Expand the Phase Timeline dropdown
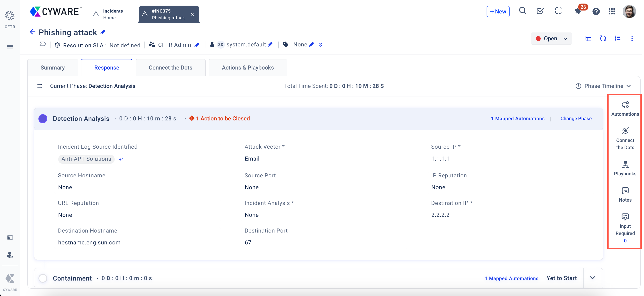 pyautogui.click(x=603, y=86)
